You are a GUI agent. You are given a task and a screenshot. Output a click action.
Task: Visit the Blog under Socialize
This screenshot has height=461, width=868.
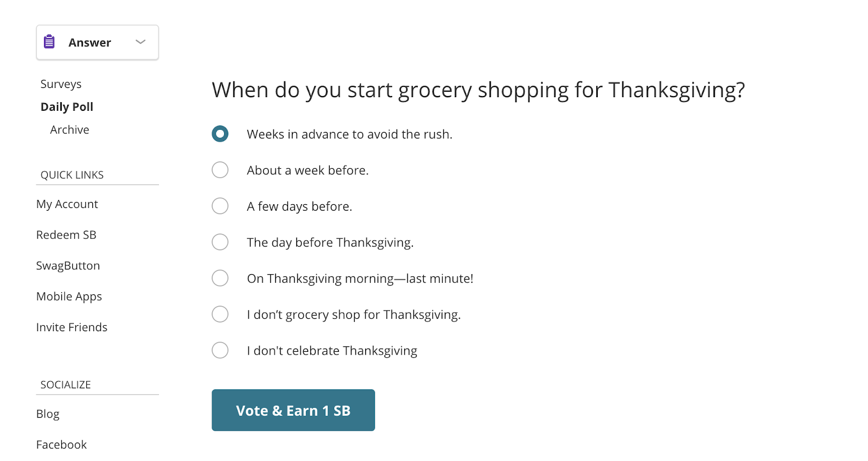pyautogui.click(x=48, y=414)
